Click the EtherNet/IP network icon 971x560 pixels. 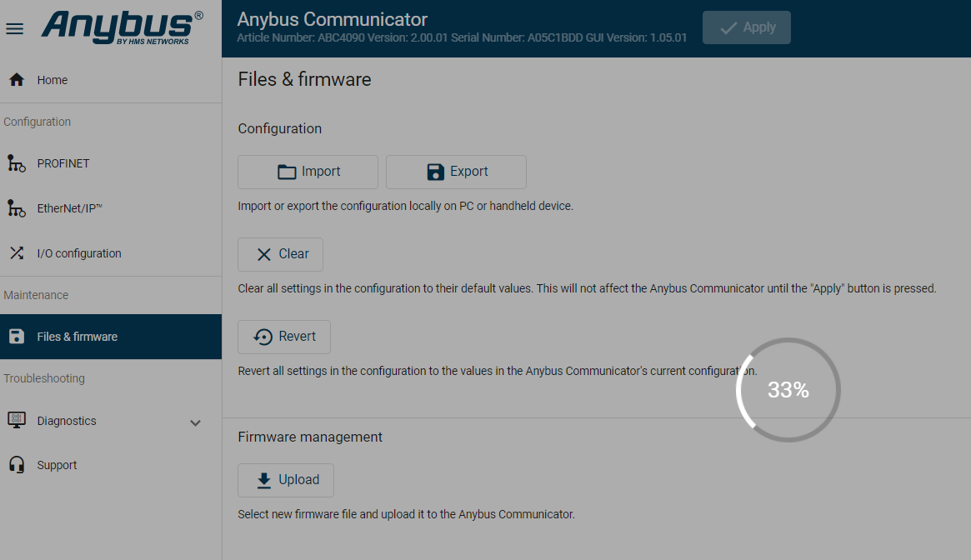coord(17,208)
